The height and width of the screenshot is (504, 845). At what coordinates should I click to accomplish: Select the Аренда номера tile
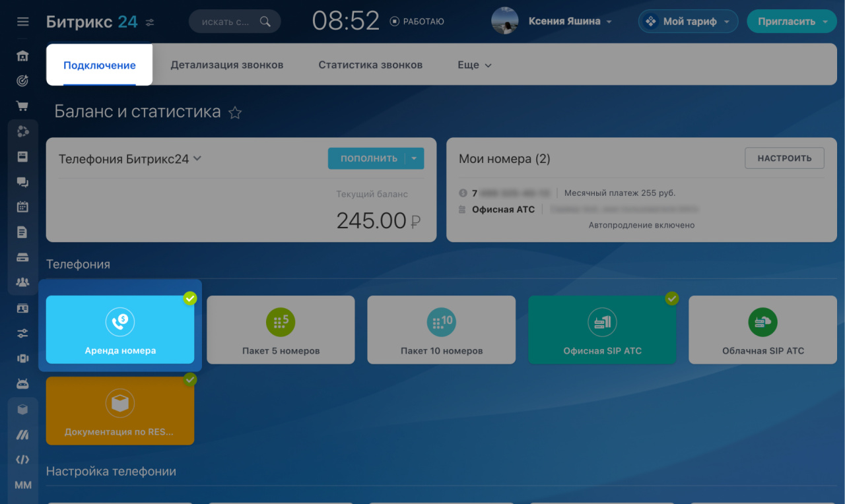coord(120,329)
